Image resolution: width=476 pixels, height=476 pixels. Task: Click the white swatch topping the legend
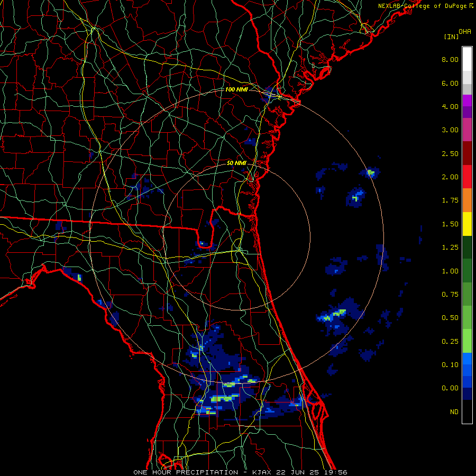467,59
